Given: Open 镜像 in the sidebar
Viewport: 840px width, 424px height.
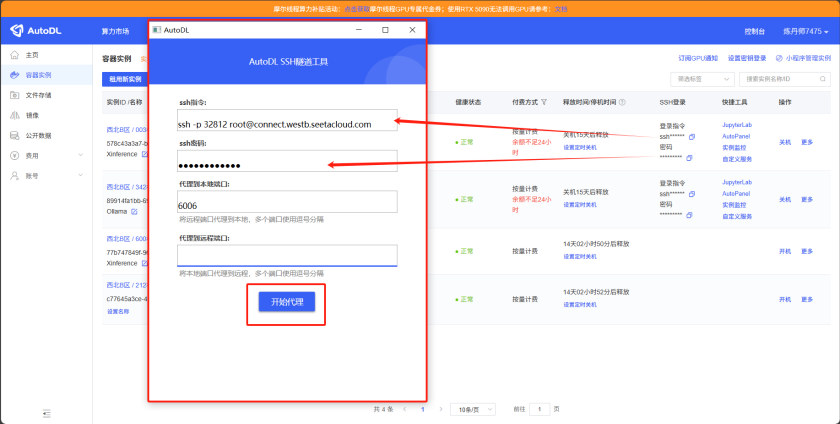Looking at the screenshot, I should click(32, 115).
